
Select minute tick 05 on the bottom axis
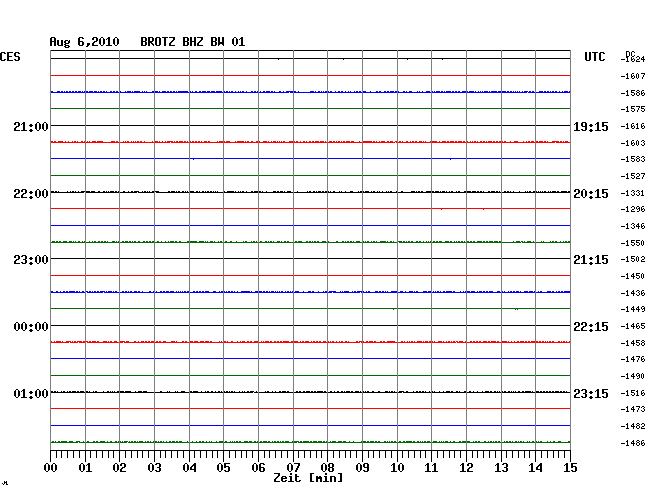click(x=224, y=468)
